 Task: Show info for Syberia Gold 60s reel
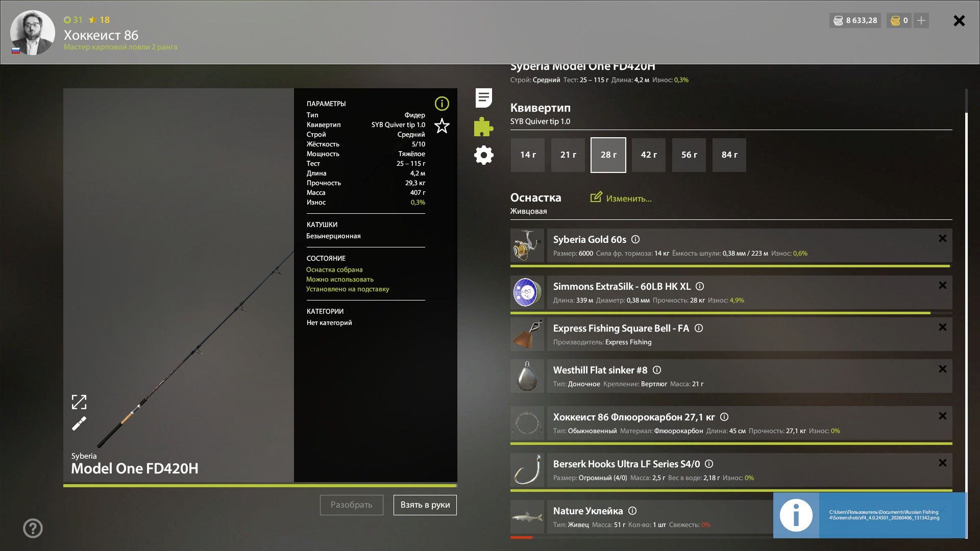(x=635, y=239)
